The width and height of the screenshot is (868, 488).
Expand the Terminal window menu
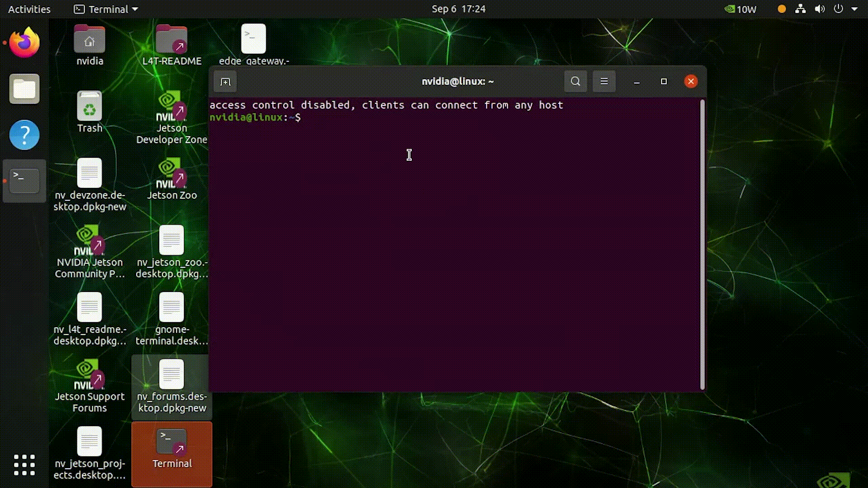click(x=604, y=81)
